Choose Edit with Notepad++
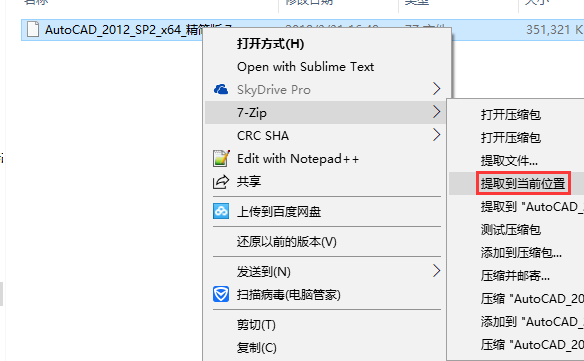 298,159
